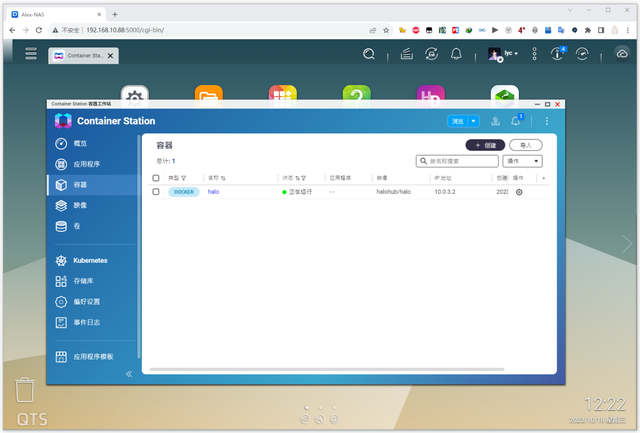Select 映像 (Images) in the sidebar
This screenshot has width=640, height=433.
[81, 205]
